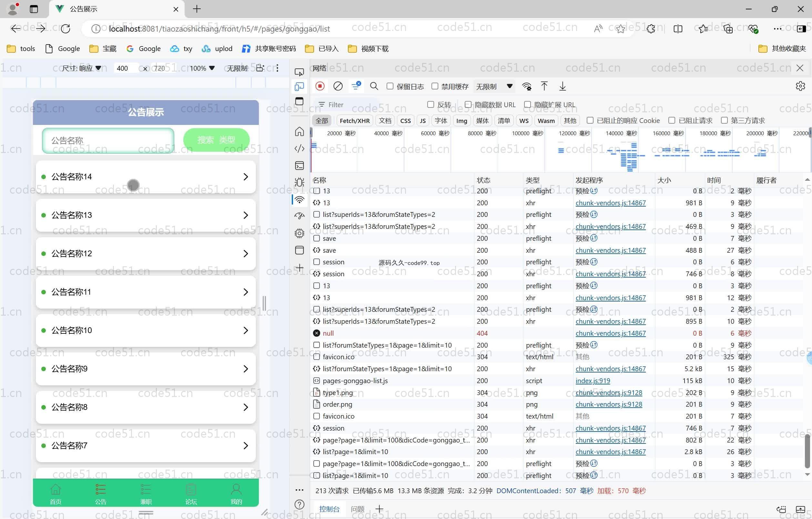Image resolution: width=812 pixels, height=519 pixels.
Task: Filter requests by JS type
Action: (x=422, y=121)
